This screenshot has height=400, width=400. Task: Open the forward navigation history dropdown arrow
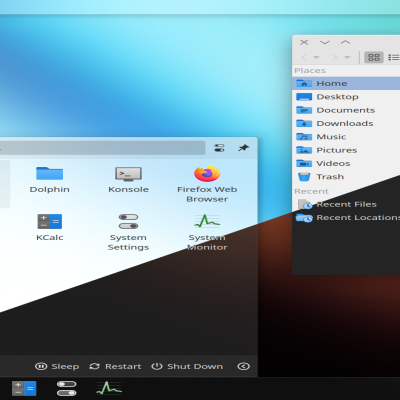pos(347,57)
